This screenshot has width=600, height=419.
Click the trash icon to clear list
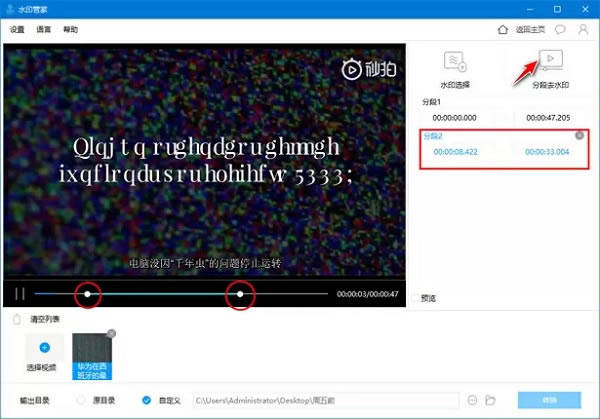click(x=16, y=319)
